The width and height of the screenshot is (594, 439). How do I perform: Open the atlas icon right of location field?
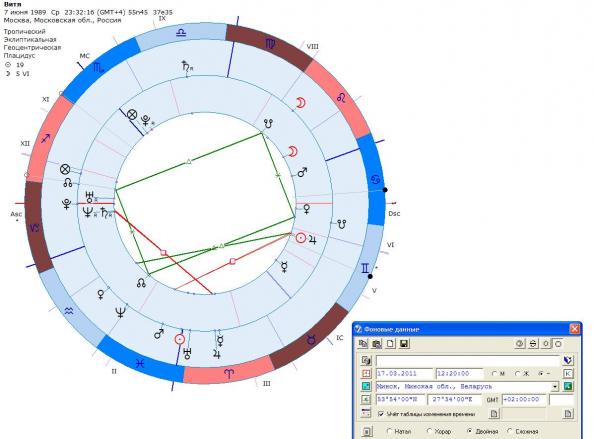tap(568, 387)
